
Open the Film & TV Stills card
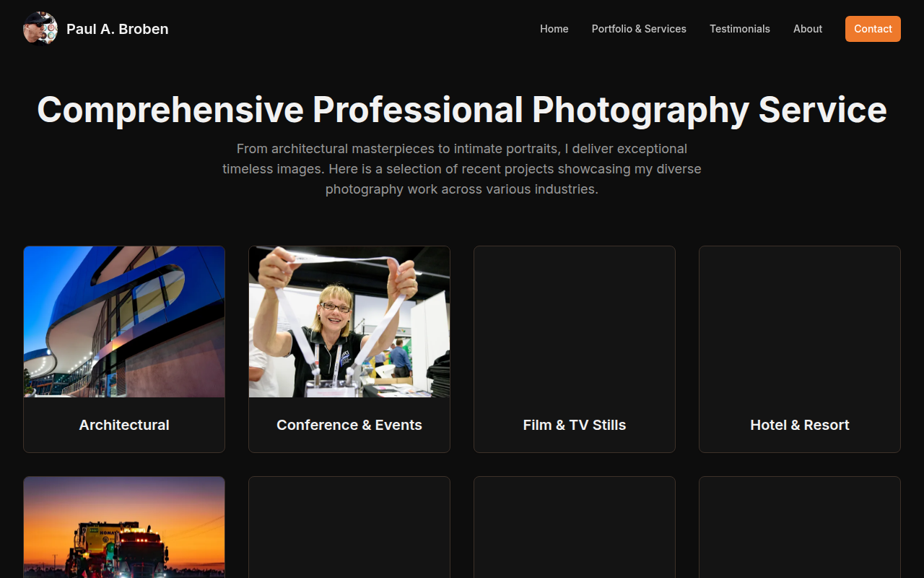click(575, 349)
